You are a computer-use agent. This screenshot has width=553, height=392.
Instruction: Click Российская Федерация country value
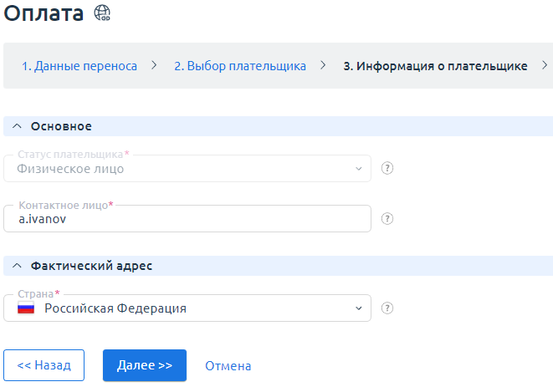pos(115,308)
